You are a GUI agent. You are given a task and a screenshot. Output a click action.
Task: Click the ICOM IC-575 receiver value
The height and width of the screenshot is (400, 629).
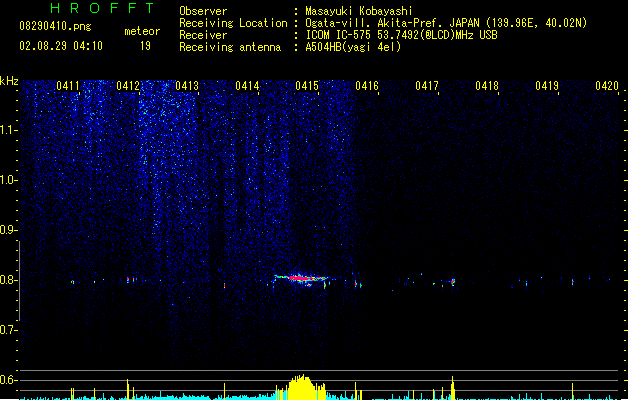401,35
